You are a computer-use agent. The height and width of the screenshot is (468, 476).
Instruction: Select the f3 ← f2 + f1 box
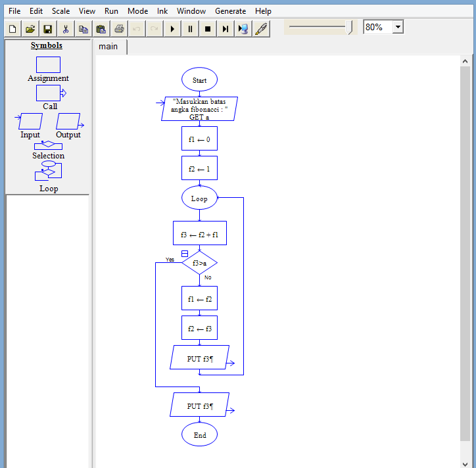pyautogui.click(x=200, y=233)
